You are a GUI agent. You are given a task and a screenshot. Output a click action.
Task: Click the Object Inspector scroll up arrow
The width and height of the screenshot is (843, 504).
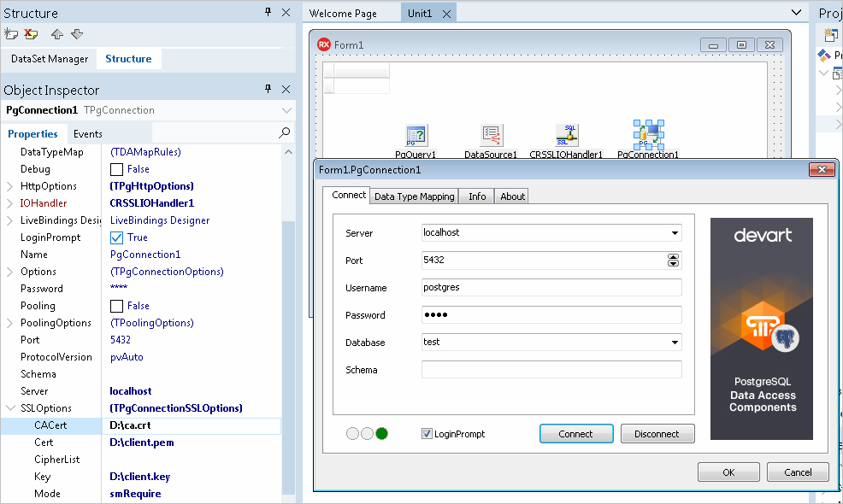pos(288,152)
